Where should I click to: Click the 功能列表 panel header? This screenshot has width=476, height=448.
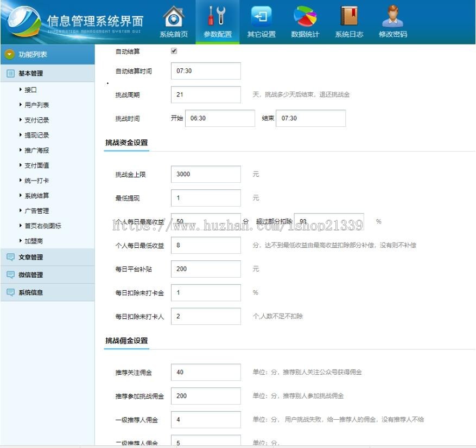tap(48, 54)
